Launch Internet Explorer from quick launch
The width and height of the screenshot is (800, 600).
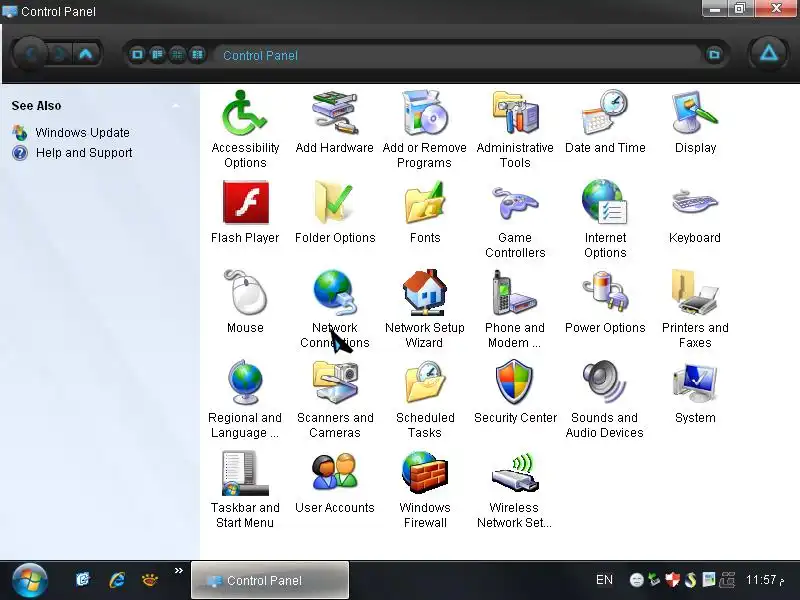[117, 580]
